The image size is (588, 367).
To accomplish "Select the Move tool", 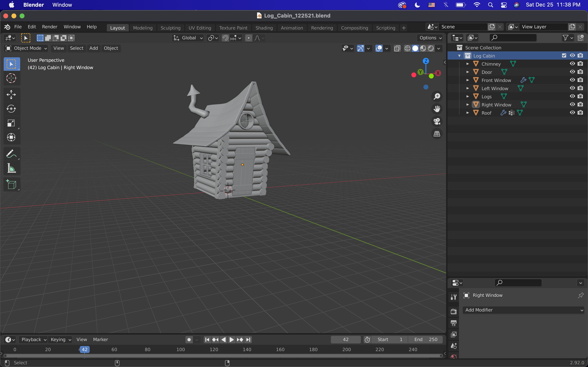I will pyautogui.click(x=11, y=94).
